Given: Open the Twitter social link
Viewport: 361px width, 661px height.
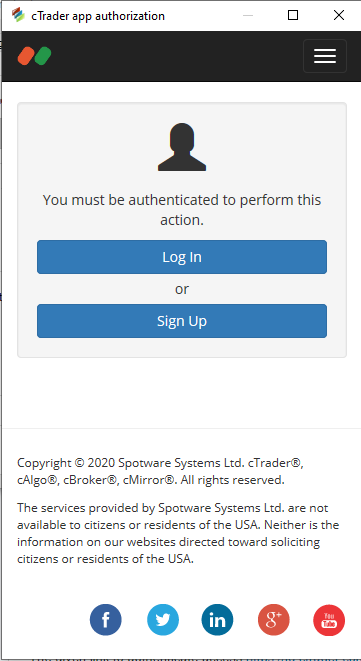Looking at the screenshot, I should (163, 620).
